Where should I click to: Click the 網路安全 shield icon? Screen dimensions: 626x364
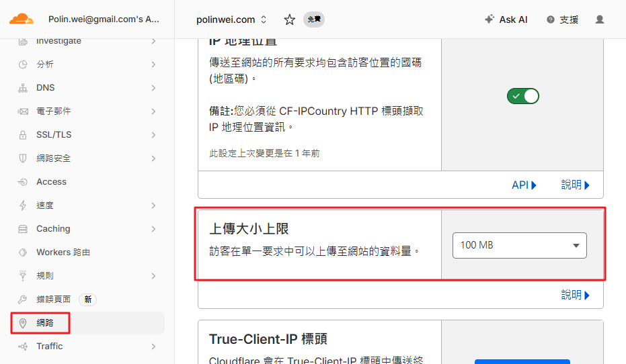coord(23,158)
